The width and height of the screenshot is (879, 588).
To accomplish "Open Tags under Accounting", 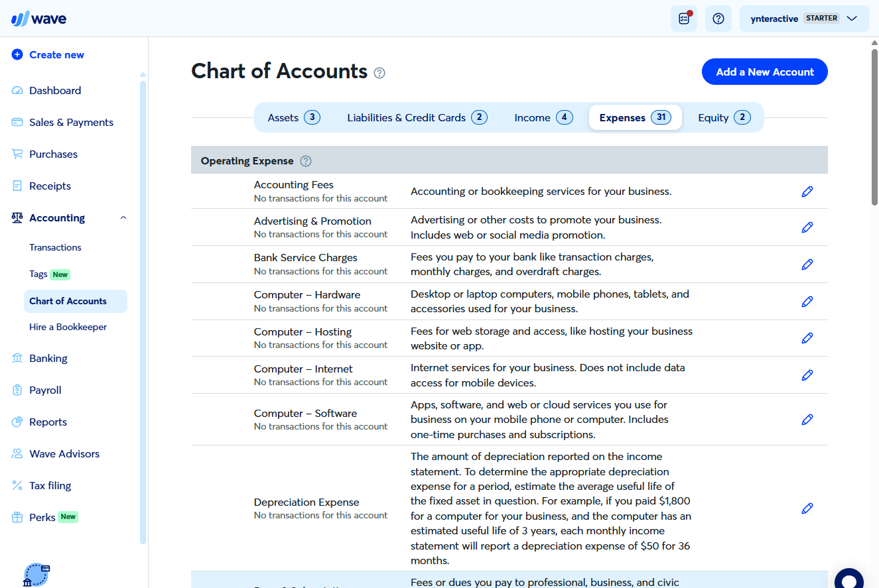I will coord(38,274).
